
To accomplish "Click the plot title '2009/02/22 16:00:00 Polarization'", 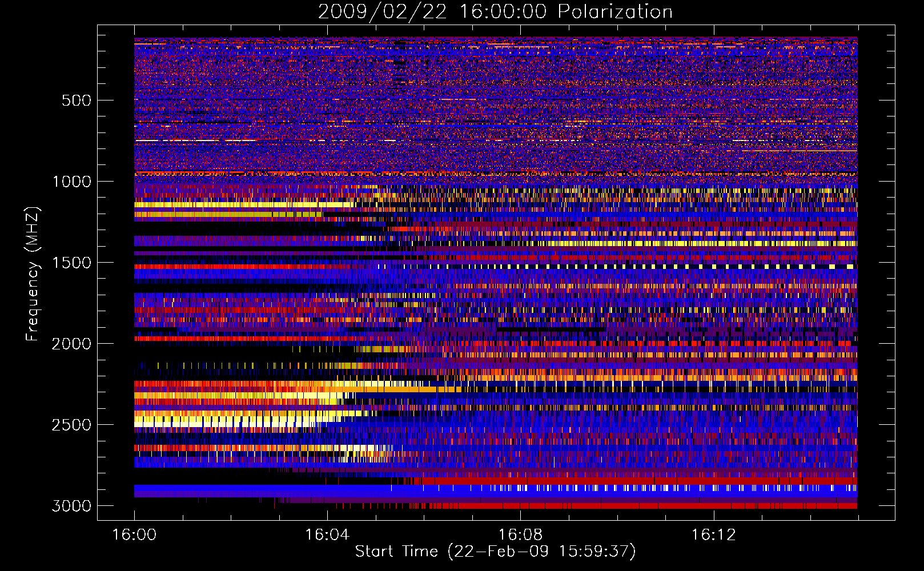I will coord(495,12).
